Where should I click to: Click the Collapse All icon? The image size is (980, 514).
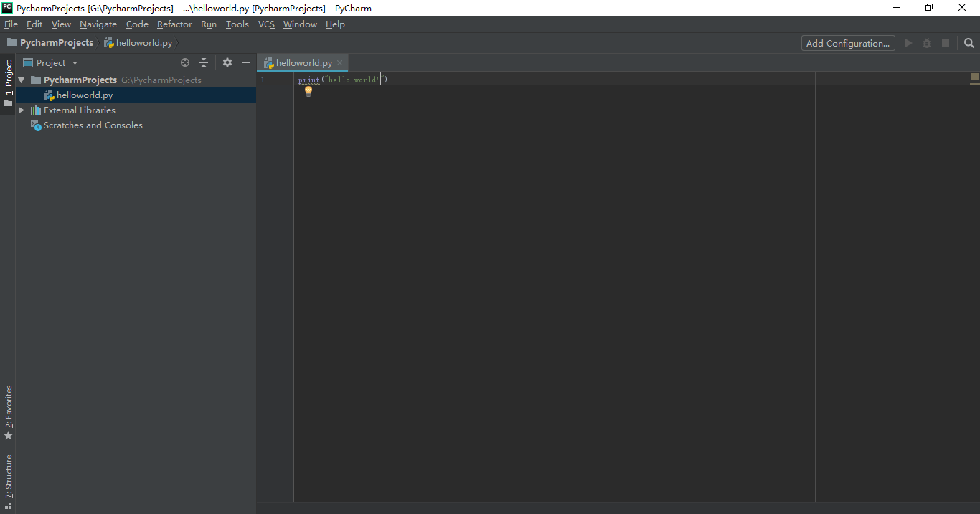tap(204, 63)
